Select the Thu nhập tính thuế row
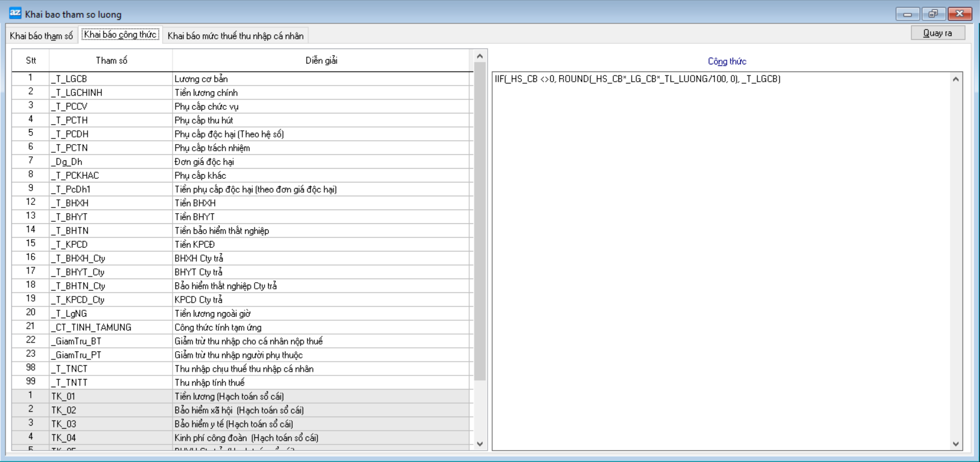This screenshot has height=462, width=980. click(x=322, y=382)
